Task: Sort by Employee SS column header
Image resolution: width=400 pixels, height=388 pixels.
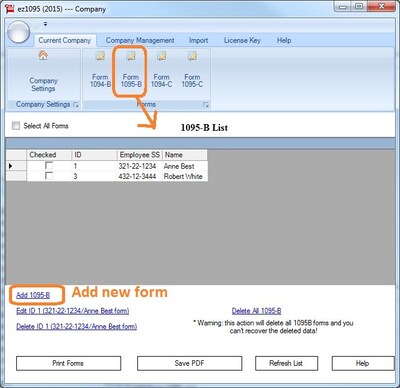Action: [140, 155]
